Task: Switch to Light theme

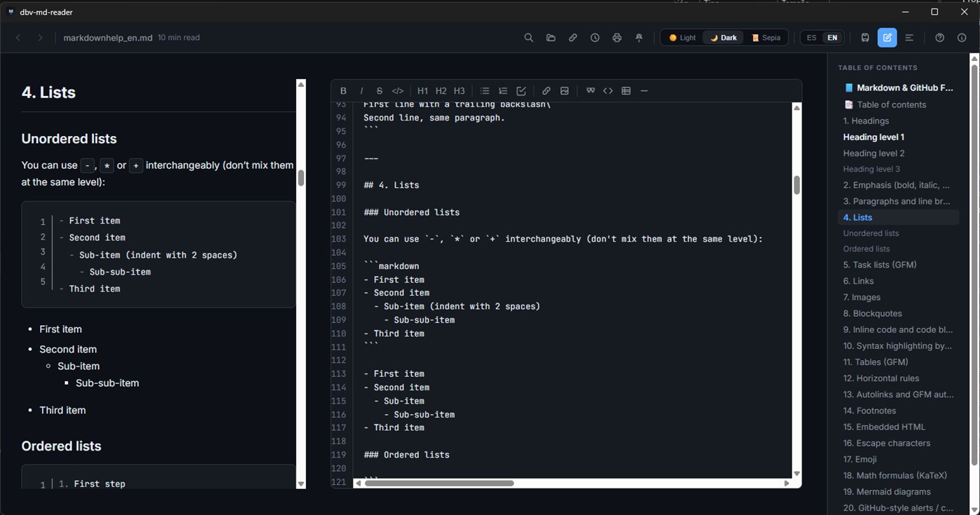Action: pyautogui.click(x=682, y=38)
